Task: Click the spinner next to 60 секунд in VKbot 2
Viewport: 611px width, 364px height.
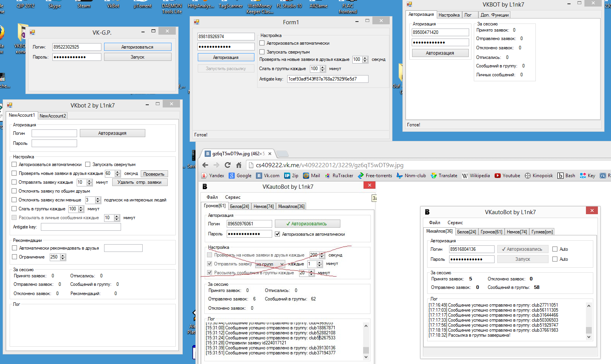Action: [118, 174]
